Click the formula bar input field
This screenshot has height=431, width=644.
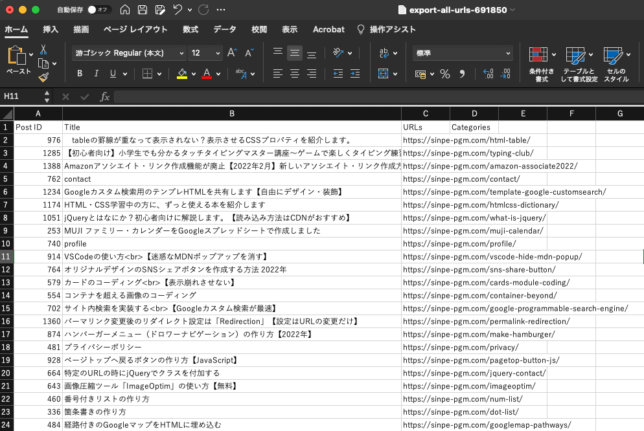point(379,97)
